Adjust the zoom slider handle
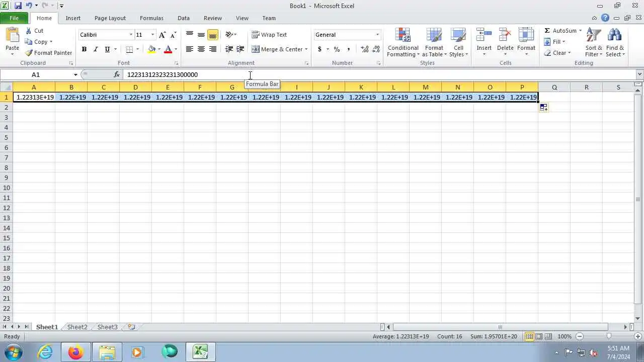Image resolution: width=644 pixels, height=362 pixels. [x=609, y=336]
